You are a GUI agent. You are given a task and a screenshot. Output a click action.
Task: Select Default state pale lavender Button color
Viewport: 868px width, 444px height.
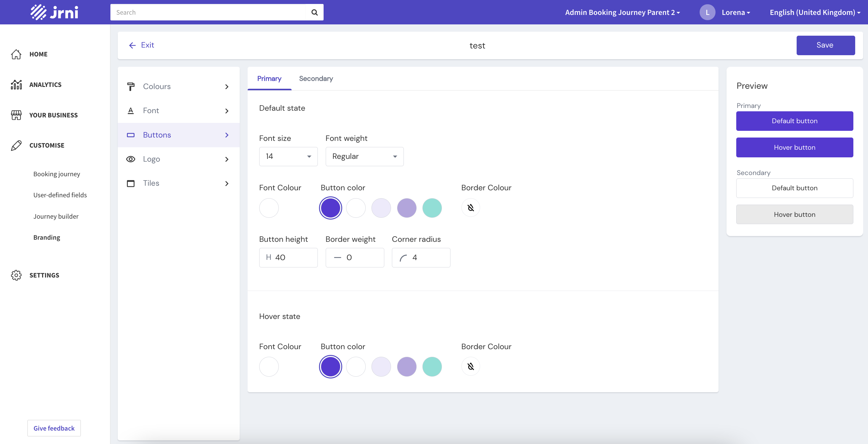pyautogui.click(x=381, y=208)
